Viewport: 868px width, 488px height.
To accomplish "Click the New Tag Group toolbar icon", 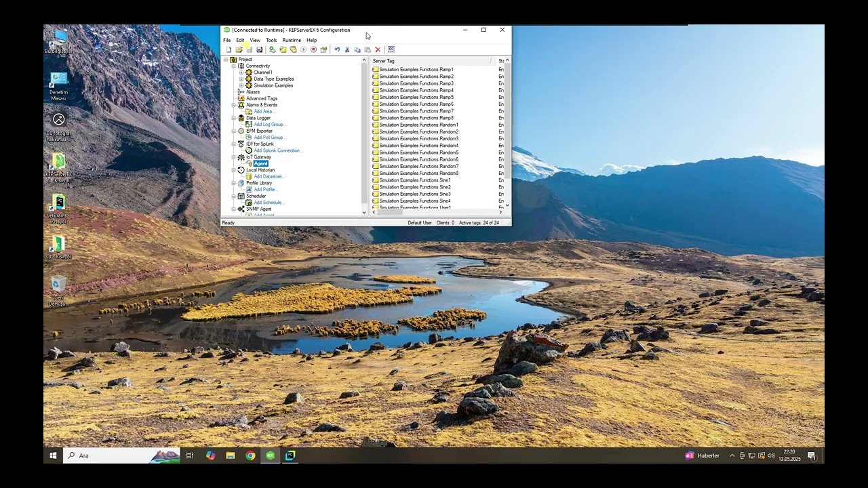I will pyautogui.click(x=293, y=49).
